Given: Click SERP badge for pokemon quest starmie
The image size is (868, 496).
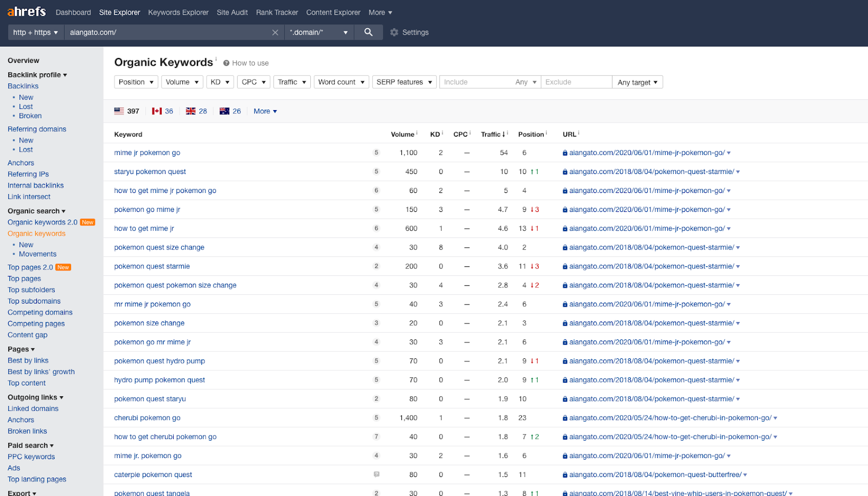Looking at the screenshot, I should point(376,266).
